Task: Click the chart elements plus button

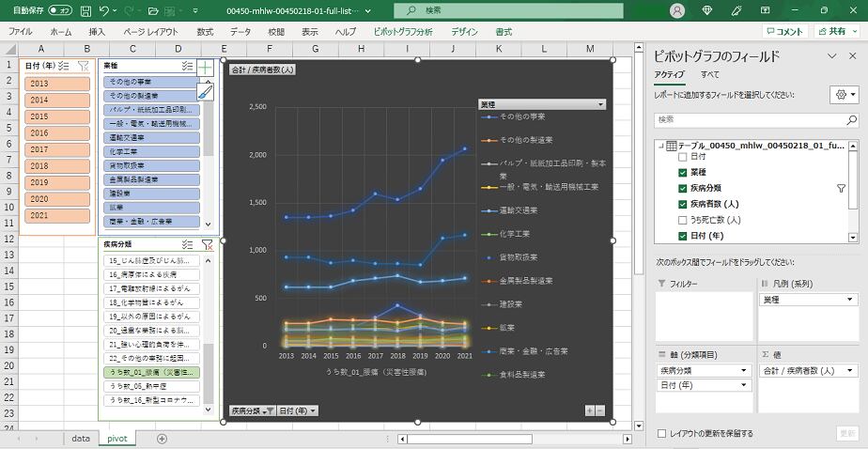Action: tap(206, 68)
